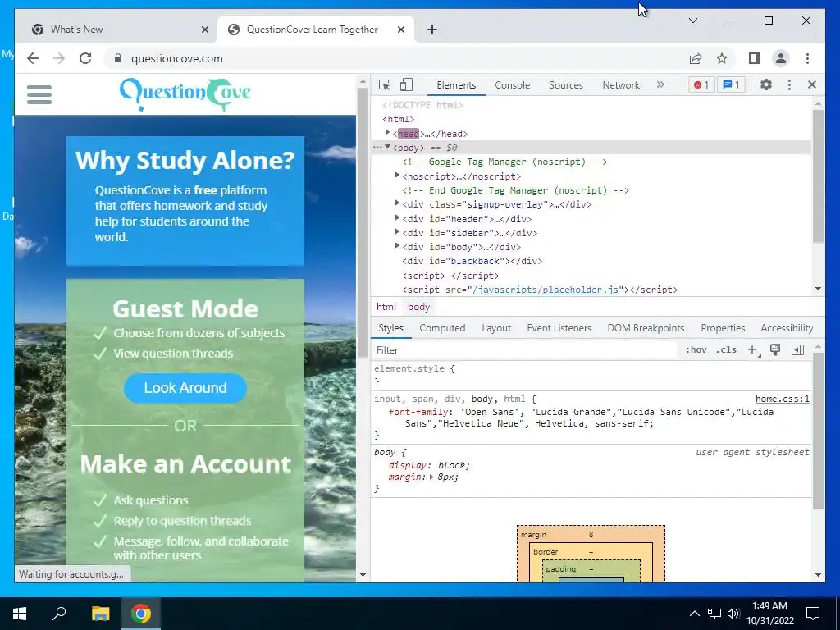Screen dimensions: 840x630
Task: Activate the inspect element picker tool
Action: (384, 84)
